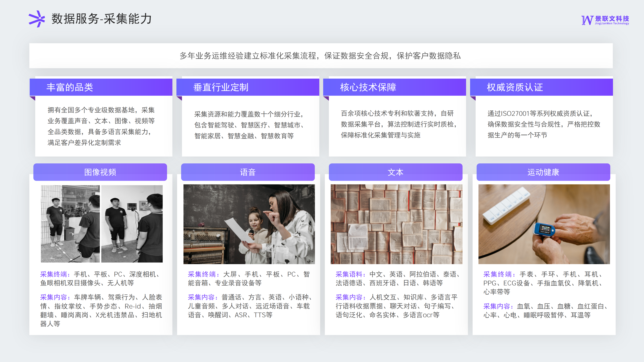The height and width of the screenshot is (362, 644).
Task: Click the 图像视频 category label
Action: pyautogui.click(x=100, y=172)
